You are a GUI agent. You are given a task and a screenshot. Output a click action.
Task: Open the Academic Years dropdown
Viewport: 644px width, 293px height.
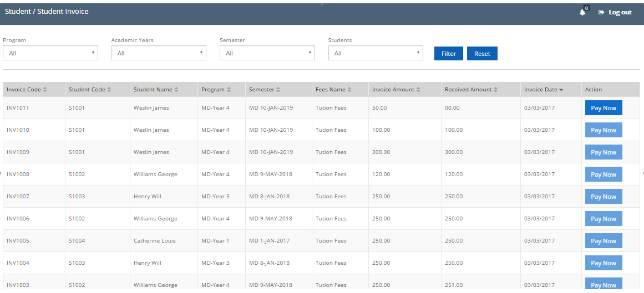(x=159, y=53)
